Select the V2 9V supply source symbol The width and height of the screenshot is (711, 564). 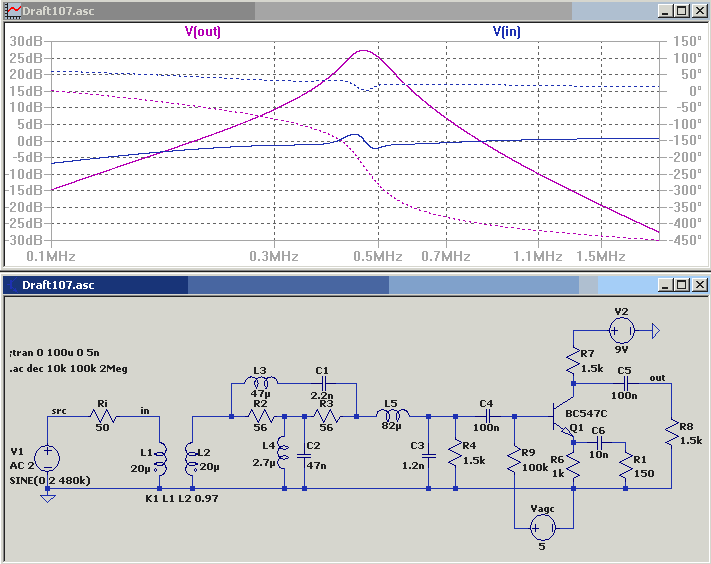(x=622, y=331)
